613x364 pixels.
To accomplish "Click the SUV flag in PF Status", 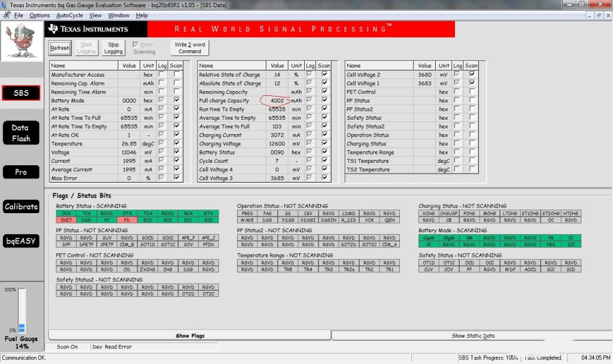I will (107, 238).
